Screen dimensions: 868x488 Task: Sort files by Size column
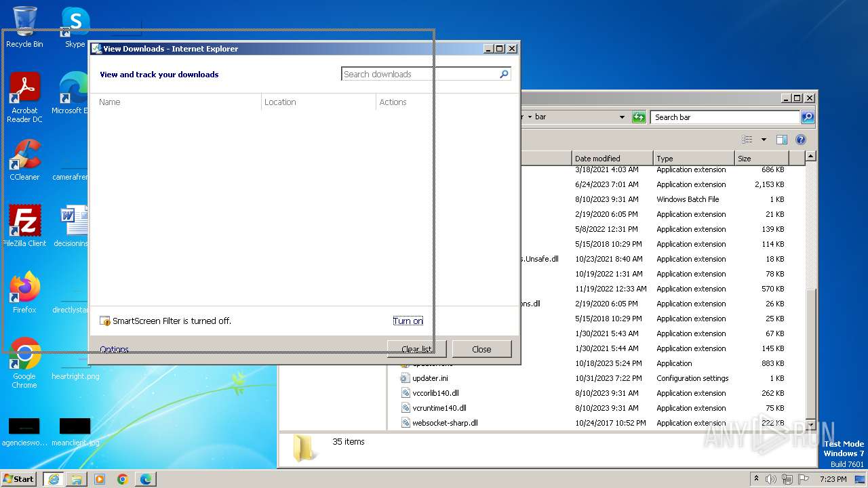(762, 158)
